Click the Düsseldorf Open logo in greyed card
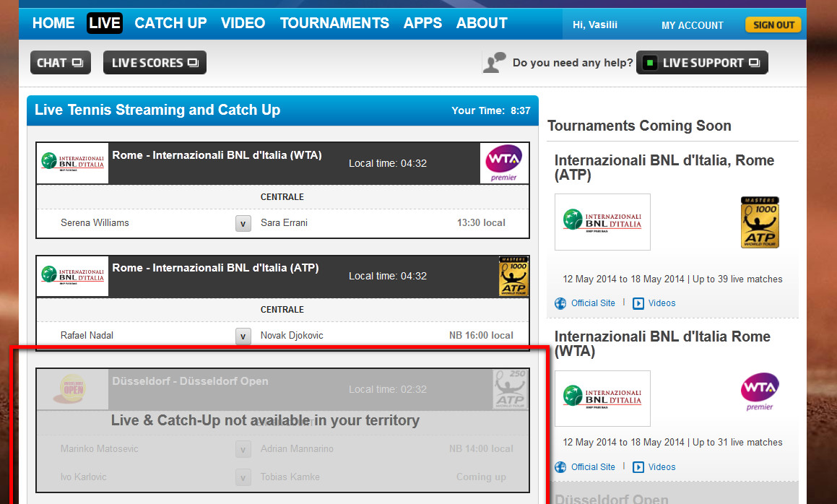837x504 pixels. tap(73, 389)
